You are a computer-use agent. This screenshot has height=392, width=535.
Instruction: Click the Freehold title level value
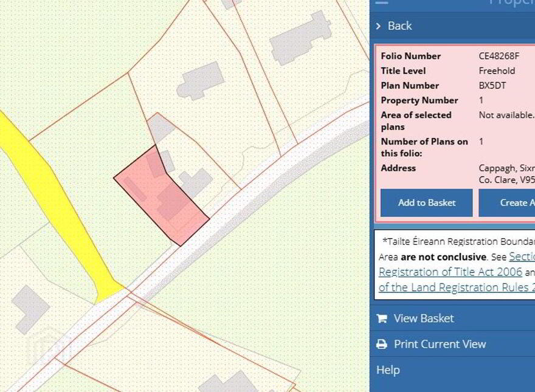(x=497, y=70)
